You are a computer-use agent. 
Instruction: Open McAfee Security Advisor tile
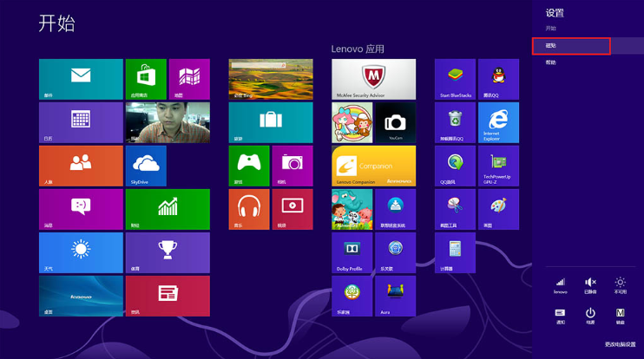[x=373, y=79]
